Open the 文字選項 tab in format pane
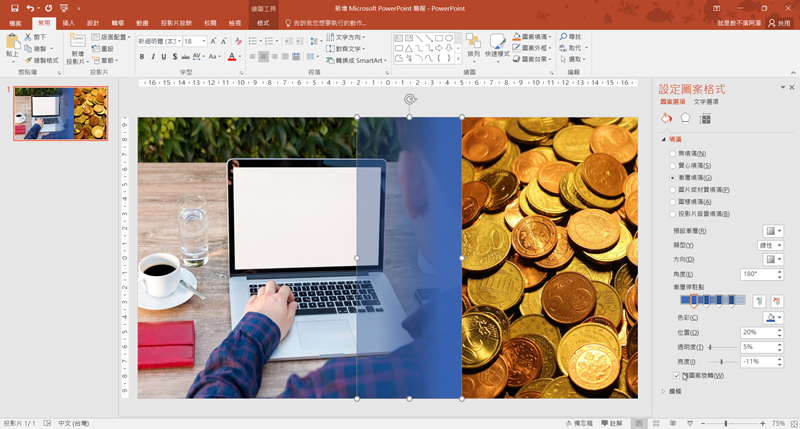 point(706,102)
